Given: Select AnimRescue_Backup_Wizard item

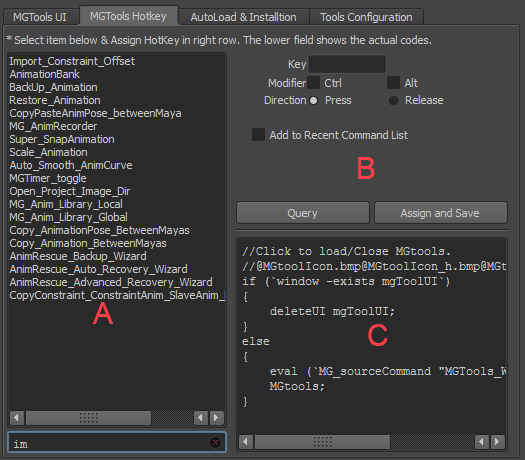Looking at the screenshot, I should 78,256.
